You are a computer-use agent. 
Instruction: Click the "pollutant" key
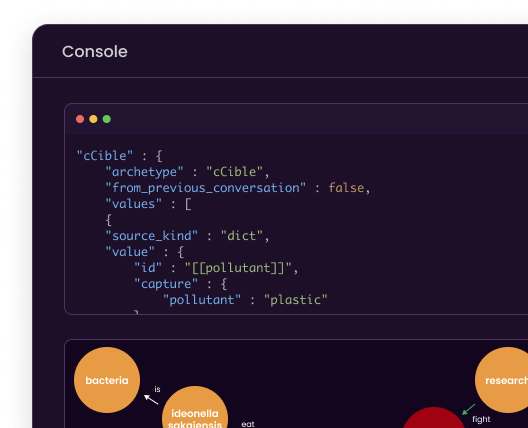202,300
